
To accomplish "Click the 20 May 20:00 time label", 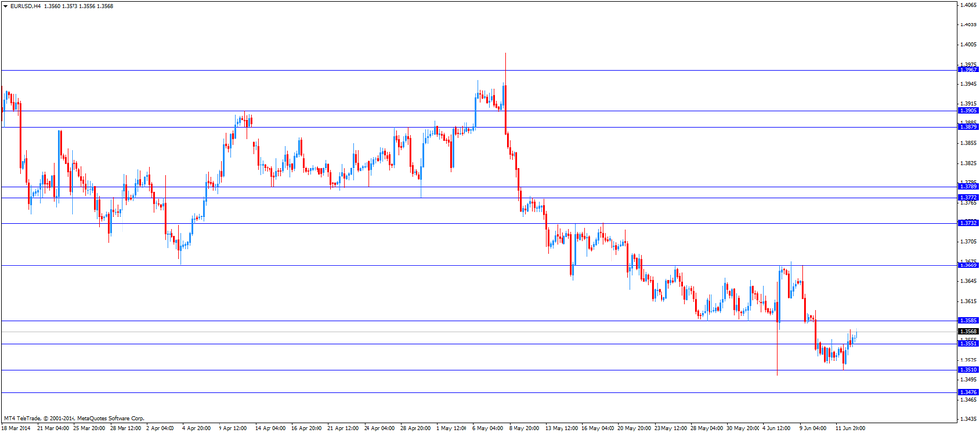I will [634, 429].
